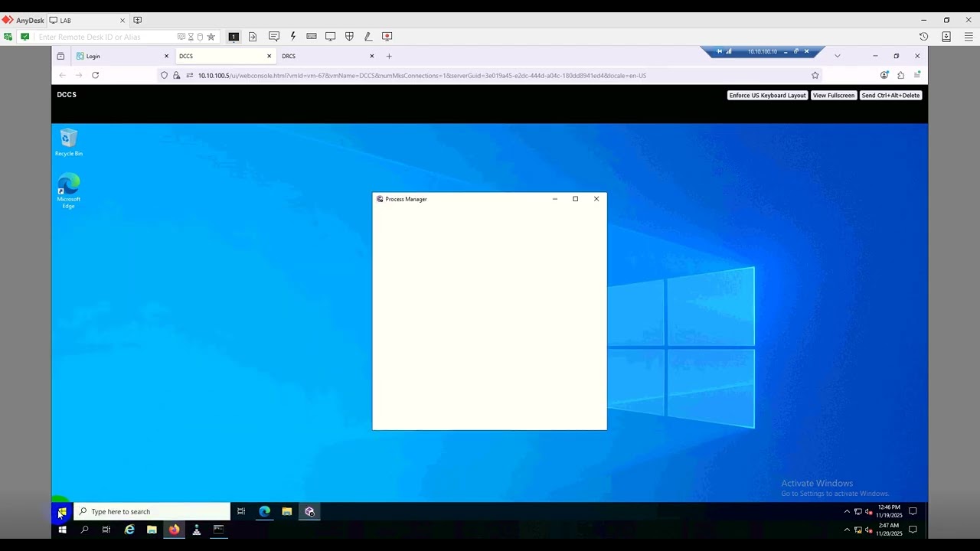Switch to the DCCS browser tab
The height and width of the screenshot is (551, 980).
point(224,56)
